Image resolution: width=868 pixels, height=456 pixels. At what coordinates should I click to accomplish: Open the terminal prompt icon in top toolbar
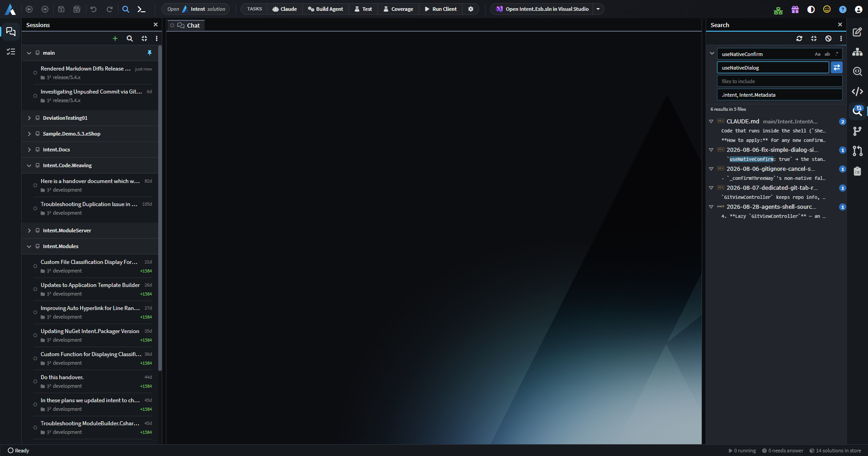142,9
